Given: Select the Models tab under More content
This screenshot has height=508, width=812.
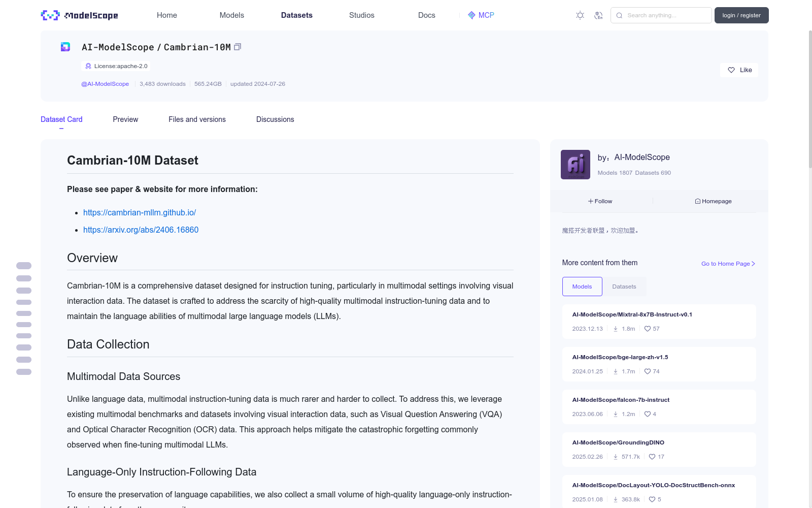Looking at the screenshot, I should tap(582, 287).
